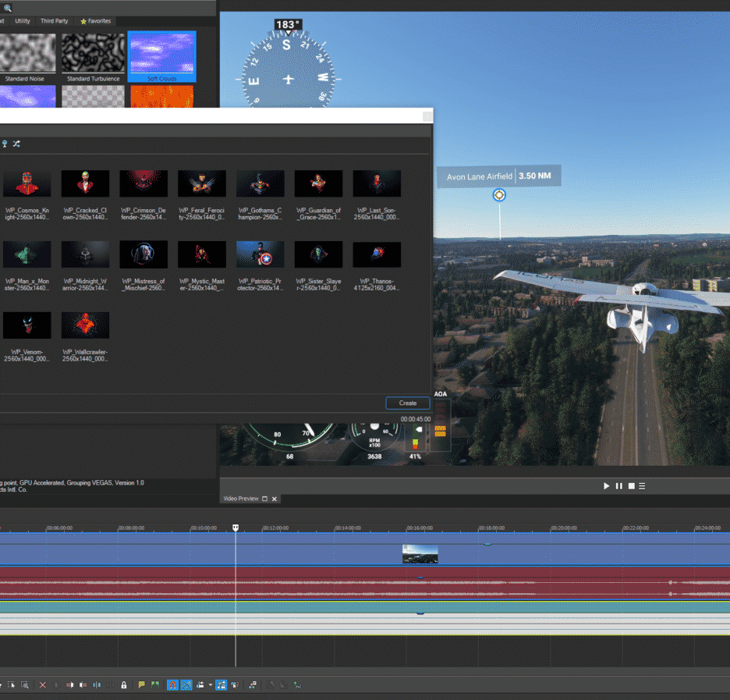Image resolution: width=730 pixels, height=700 pixels.
Task: Click the Create button
Action: pyautogui.click(x=407, y=403)
